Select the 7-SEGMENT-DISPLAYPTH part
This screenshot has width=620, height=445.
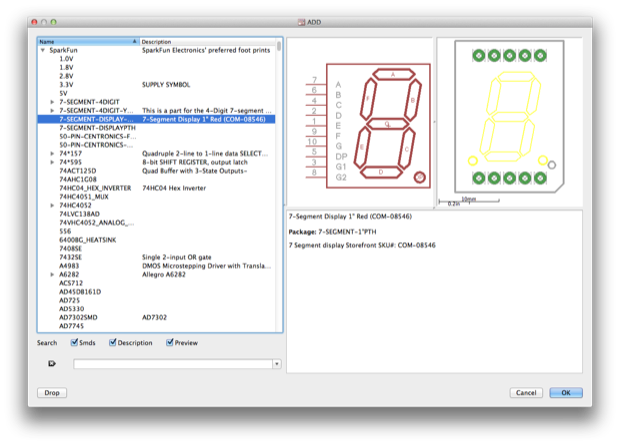pos(97,128)
